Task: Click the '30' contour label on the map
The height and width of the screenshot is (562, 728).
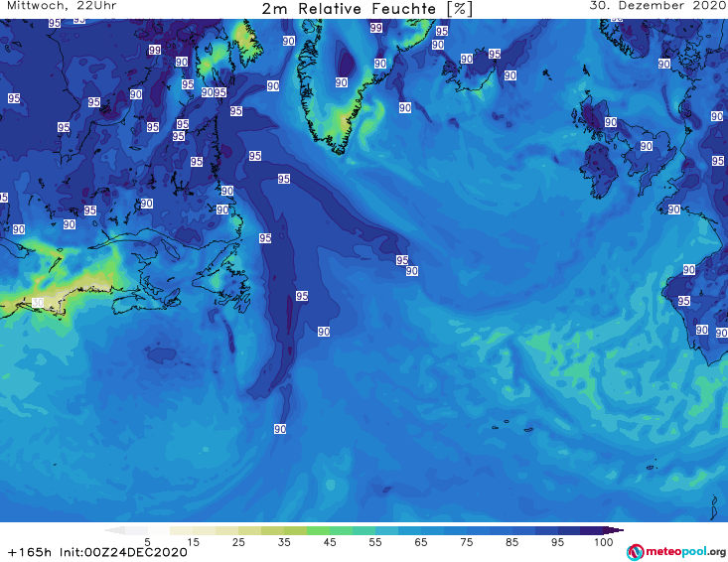Action: coord(38,303)
